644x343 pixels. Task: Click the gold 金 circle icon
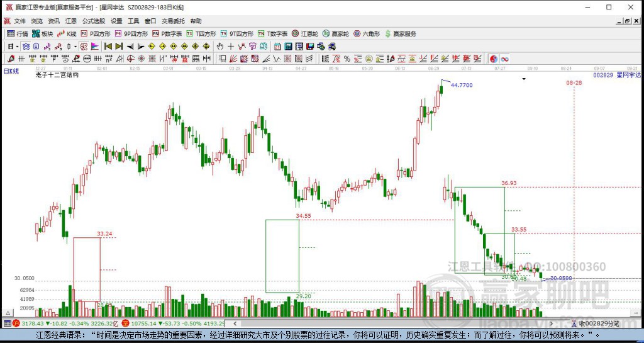tap(369, 59)
